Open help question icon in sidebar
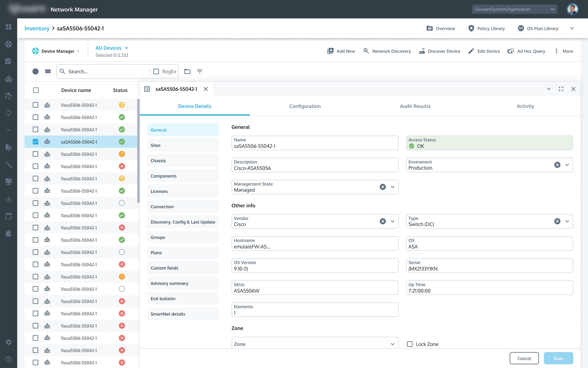Image resolution: width=588 pixels, height=368 pixels. [x=9, y=359]
